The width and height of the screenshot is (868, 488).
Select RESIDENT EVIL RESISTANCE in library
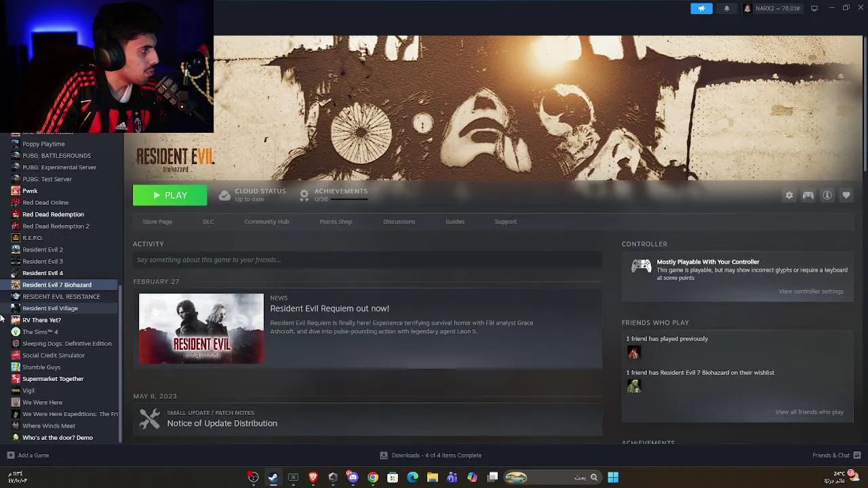tap(61, 296)
